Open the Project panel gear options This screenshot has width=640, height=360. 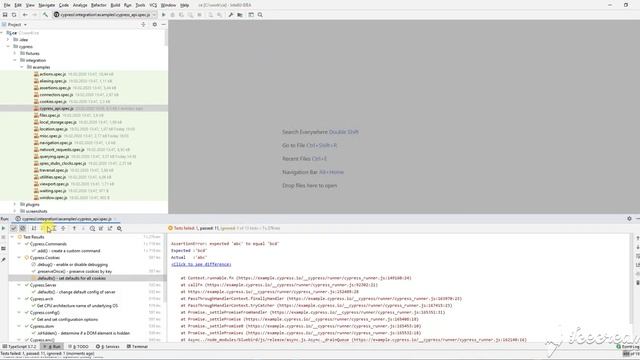(154, 24)
